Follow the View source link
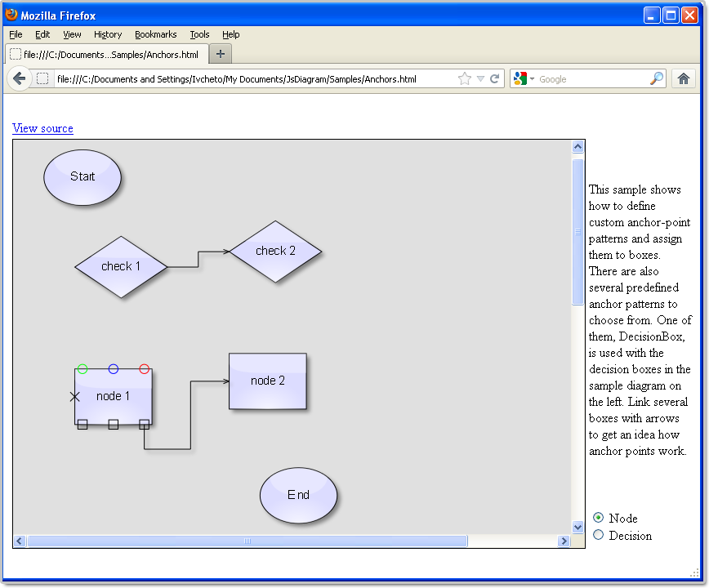The height and width of the screenshot is (588, 709). [42, 128]
